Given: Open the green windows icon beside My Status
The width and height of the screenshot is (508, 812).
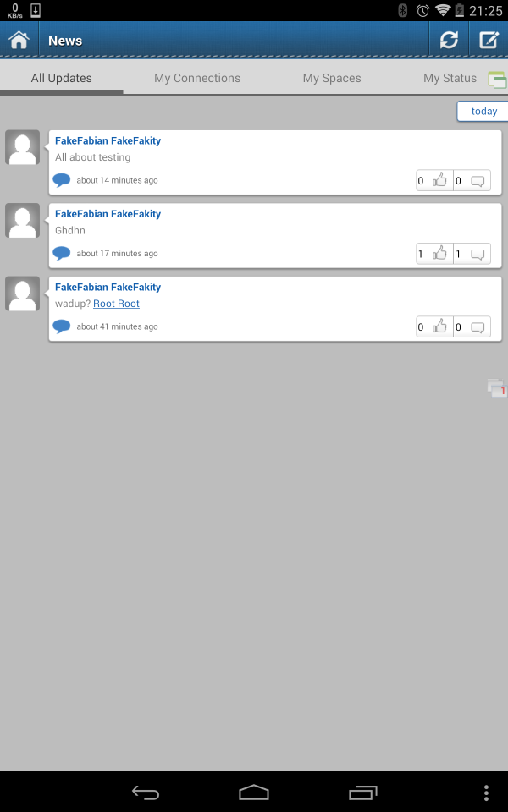Looking at the screenshot, I should [497, 80].
